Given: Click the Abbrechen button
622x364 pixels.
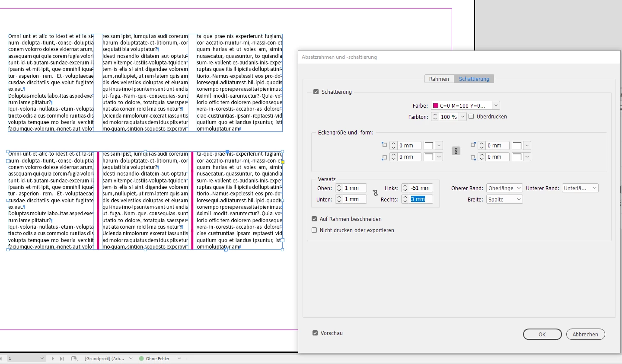Looking at the screenshot, I should [x=586, y=334].
